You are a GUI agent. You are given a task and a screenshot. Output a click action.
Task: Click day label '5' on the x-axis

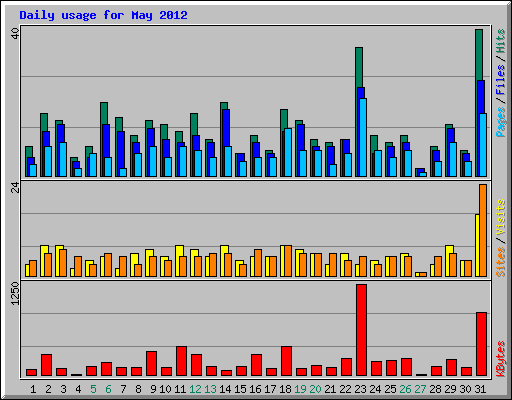[x=93, y=389]
